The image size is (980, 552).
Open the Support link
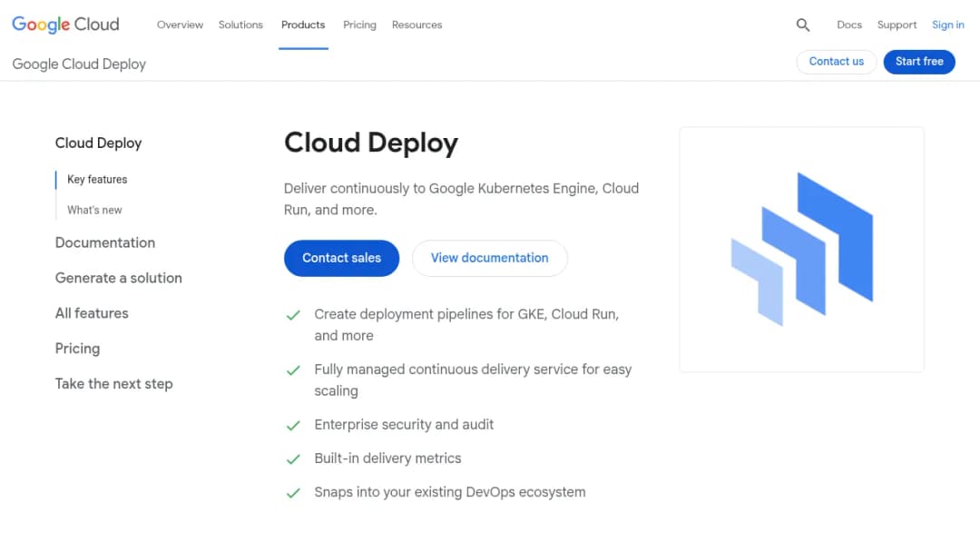coord(897,25)
